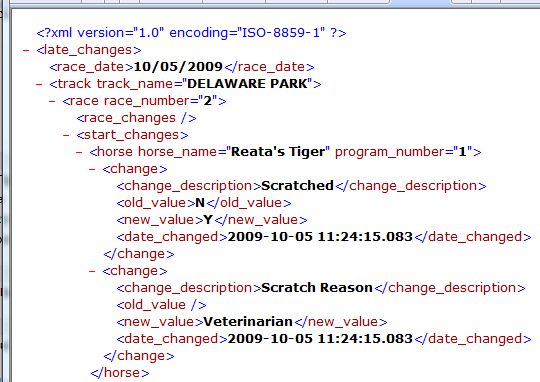
Task: Click the old_value N text
Action: (200, 203)
